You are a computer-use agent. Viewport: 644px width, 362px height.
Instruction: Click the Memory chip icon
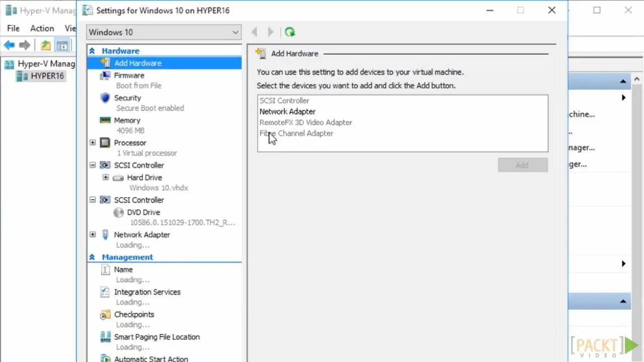coord(105,120)
